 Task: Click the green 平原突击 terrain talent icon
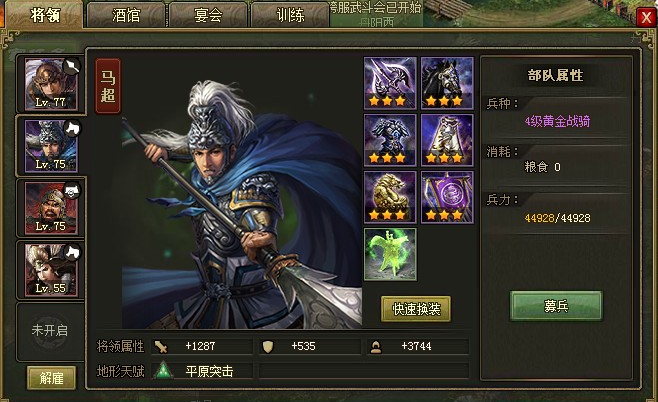(x=163, y=371)
